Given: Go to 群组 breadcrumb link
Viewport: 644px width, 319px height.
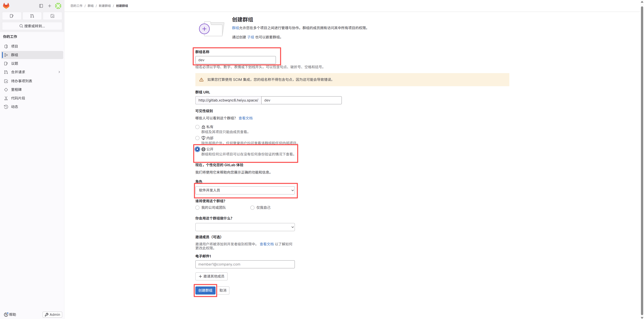Looking at the screenshot, I should pos(91,6).
